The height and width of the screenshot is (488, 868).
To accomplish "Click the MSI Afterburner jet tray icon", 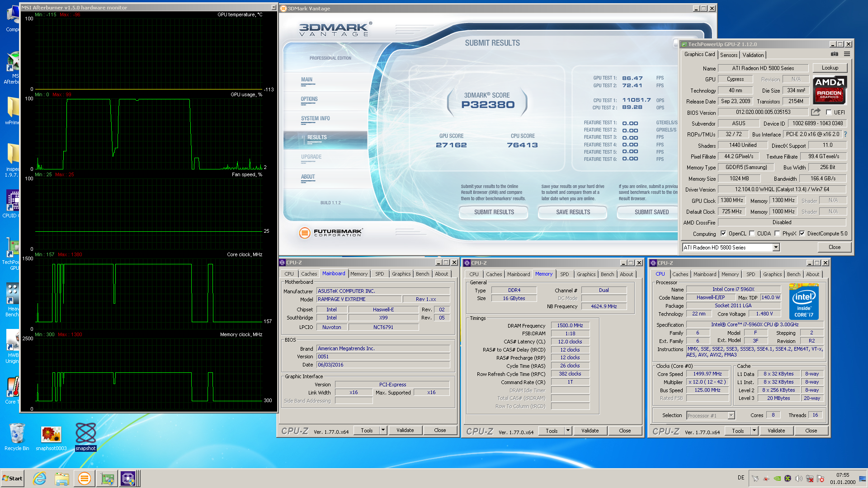I will pos(755,479).
